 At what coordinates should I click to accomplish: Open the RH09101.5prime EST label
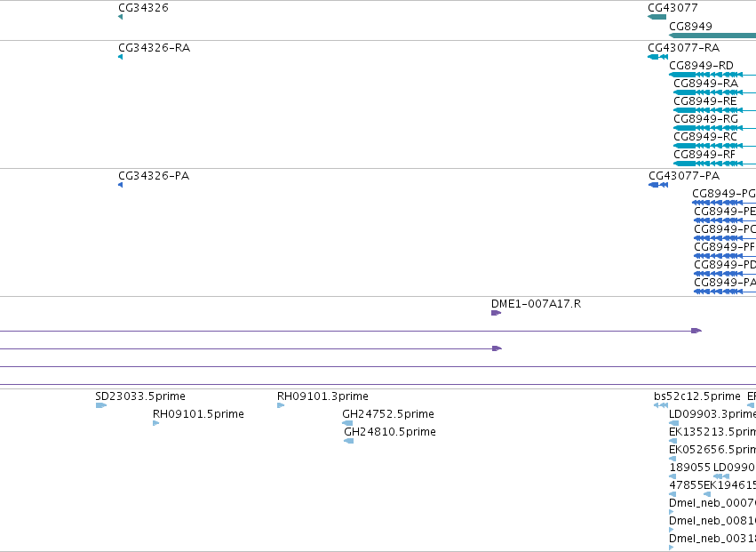(198, 414)
